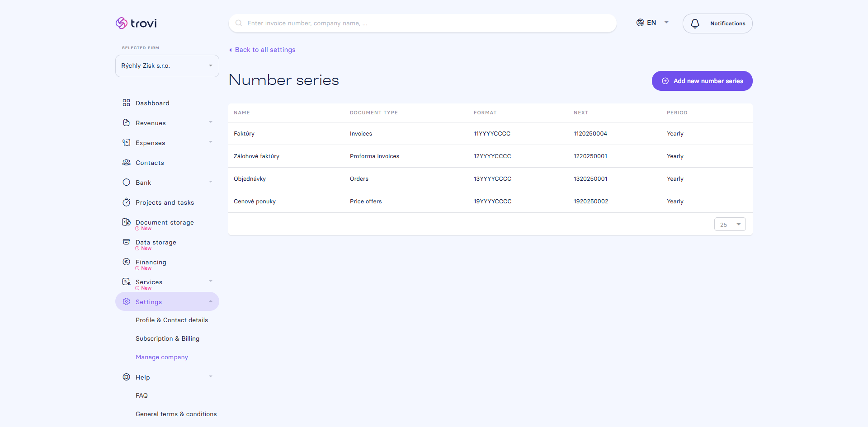Image resolution: width=868 pixels, height=427 pixels.
Task: Click the notifications bell icon
Action: 695,23
